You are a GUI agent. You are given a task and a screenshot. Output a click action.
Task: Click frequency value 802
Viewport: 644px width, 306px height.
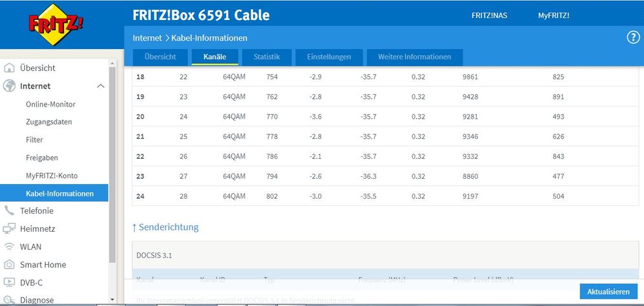coord(272,196)
